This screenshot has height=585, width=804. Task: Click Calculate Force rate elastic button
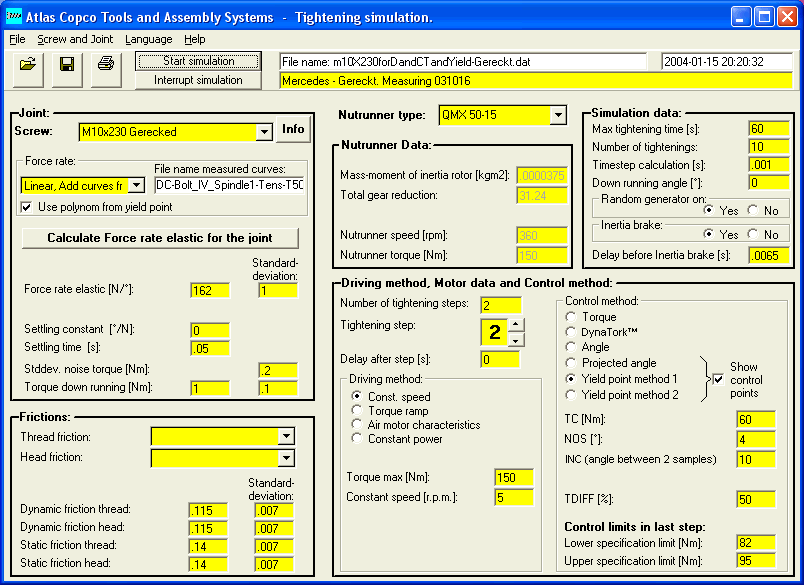pos(160,238)
